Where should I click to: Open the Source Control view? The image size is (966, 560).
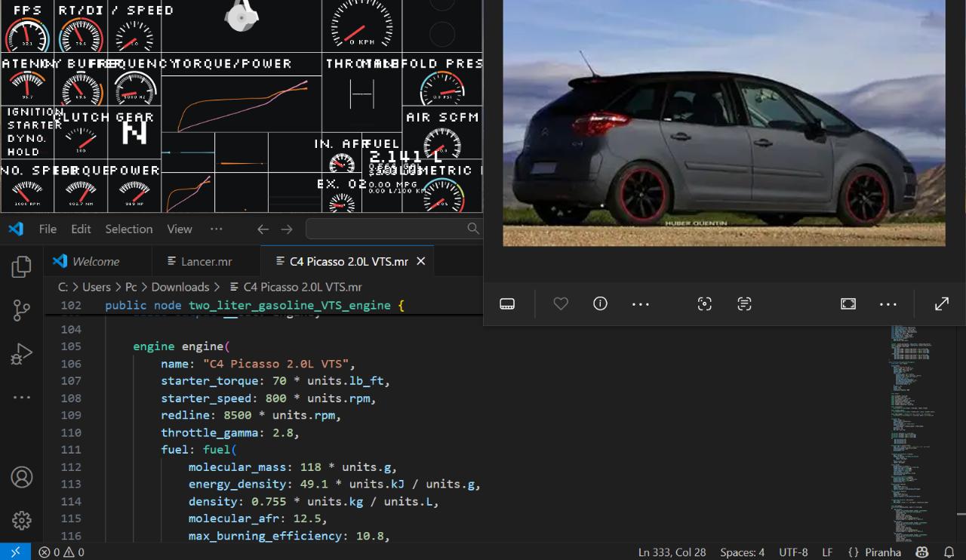[x=22, y=310]
